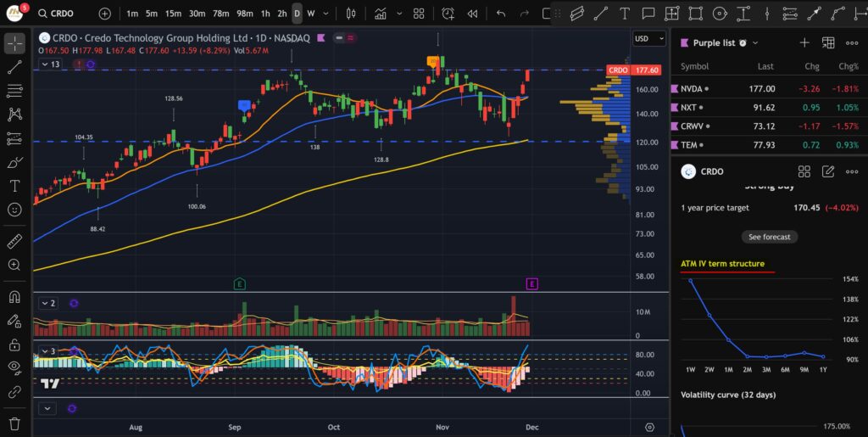Click the trash Remove objects icon
The height and width of the screenshot is (437, 868).
[14, 423]
